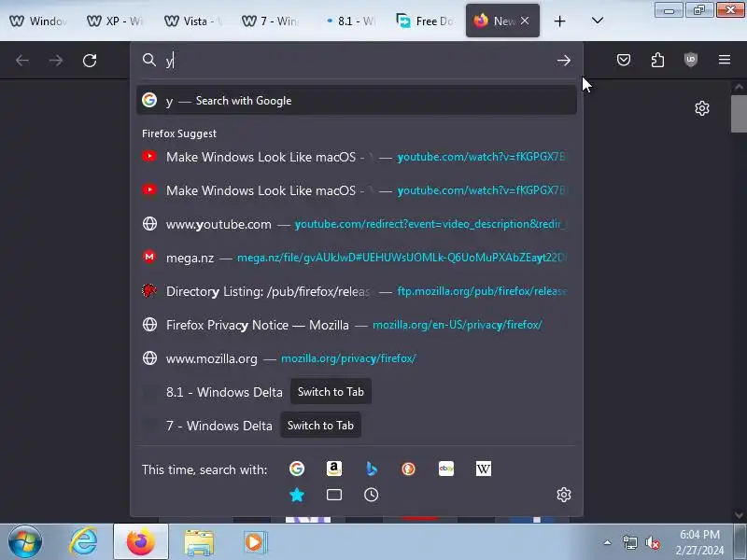
Task: Search this time with Wikipedia icon
Action: [x=483, y=469]
